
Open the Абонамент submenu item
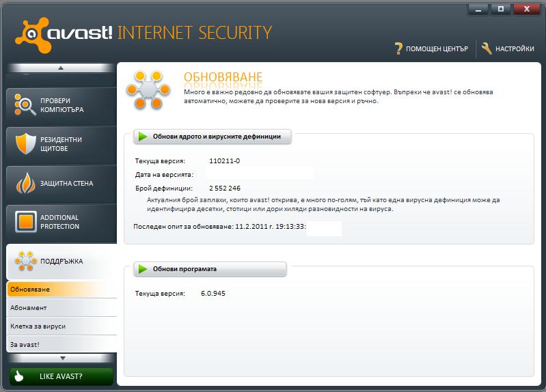pos(62,308)
